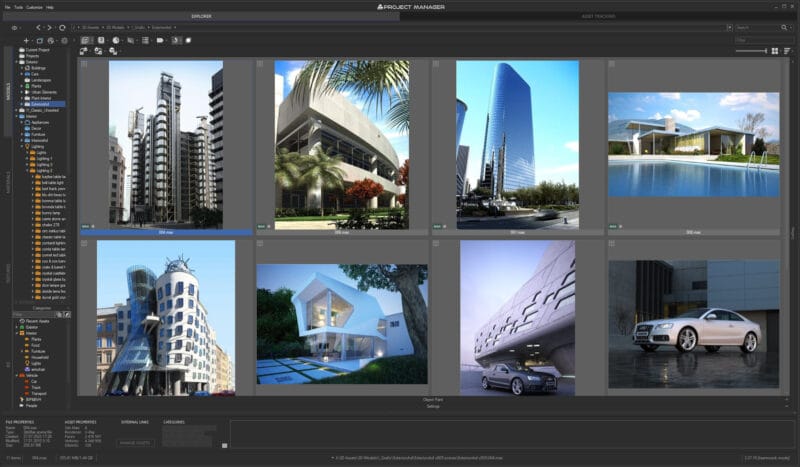Screen dimensions: 800x467
Task: Refresh the folder view
Action: (x=62, y=28)
